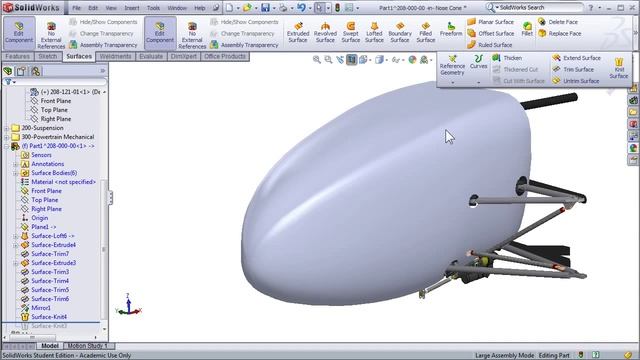The height and width of the screenshot is (360, 640).
Task: Select Plane1 in the feature tree
Action: pos(39,227)
